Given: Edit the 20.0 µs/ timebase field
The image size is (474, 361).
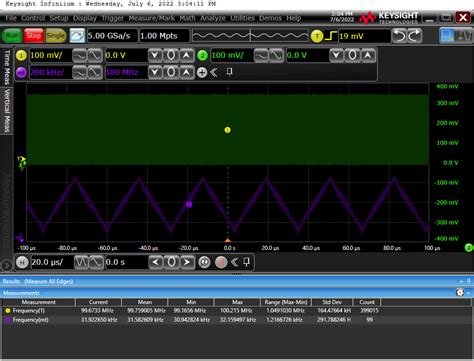Looking at the screenshot, I should tap(52, 262).
